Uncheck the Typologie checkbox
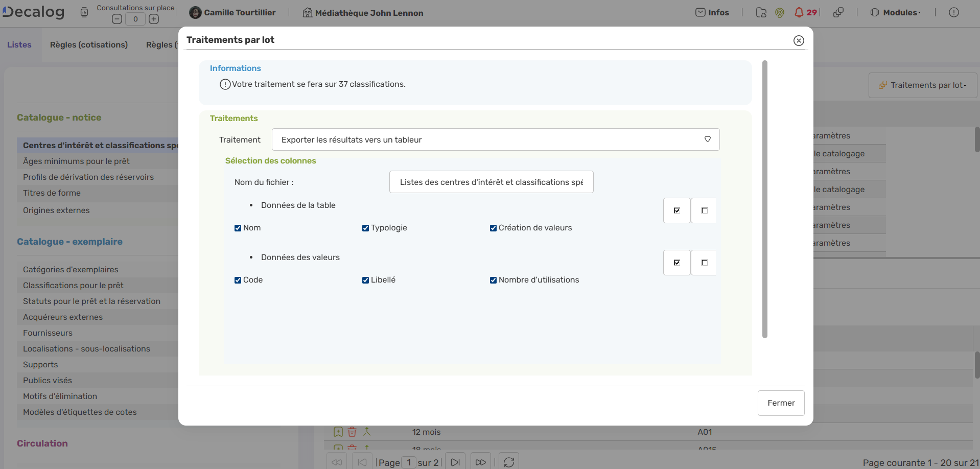This screenshot has height=469, width=980. point(365,228)
